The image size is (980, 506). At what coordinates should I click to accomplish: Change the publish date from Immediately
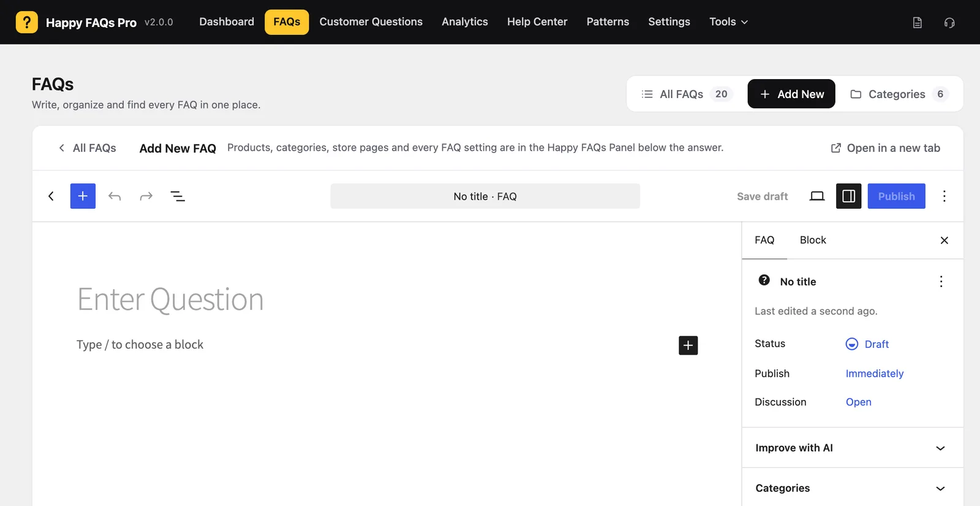point(874,374)
